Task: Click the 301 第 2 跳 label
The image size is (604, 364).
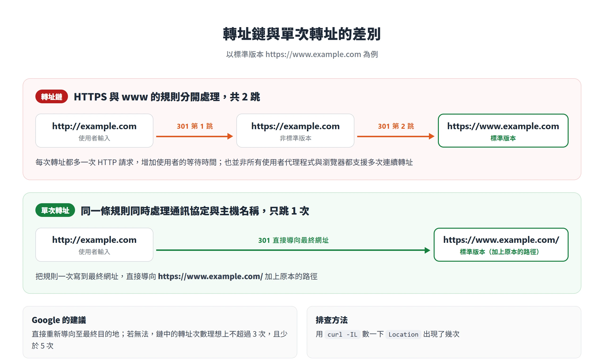Action: (x=396, y=126)
